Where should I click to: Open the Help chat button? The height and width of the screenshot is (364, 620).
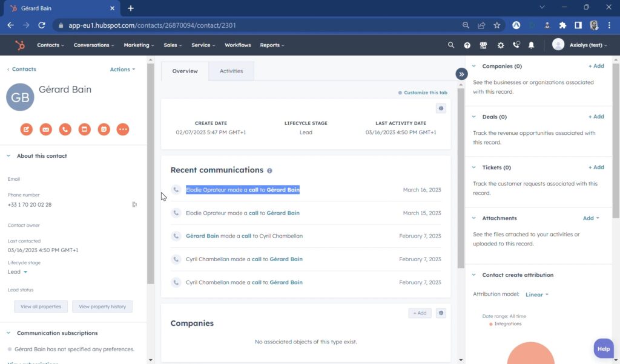pos(604,349)
